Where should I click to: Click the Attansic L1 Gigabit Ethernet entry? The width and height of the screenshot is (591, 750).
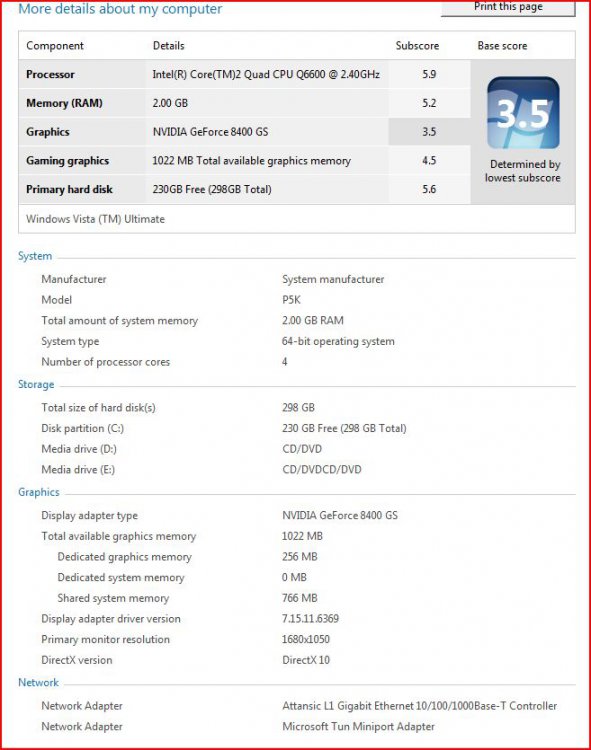click(419, 706)
